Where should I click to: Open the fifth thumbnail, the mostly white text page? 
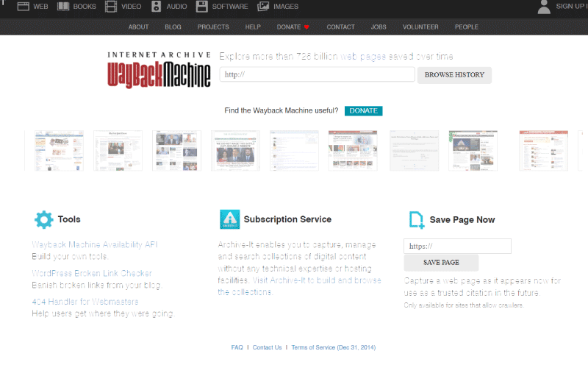tap(295, 151)
